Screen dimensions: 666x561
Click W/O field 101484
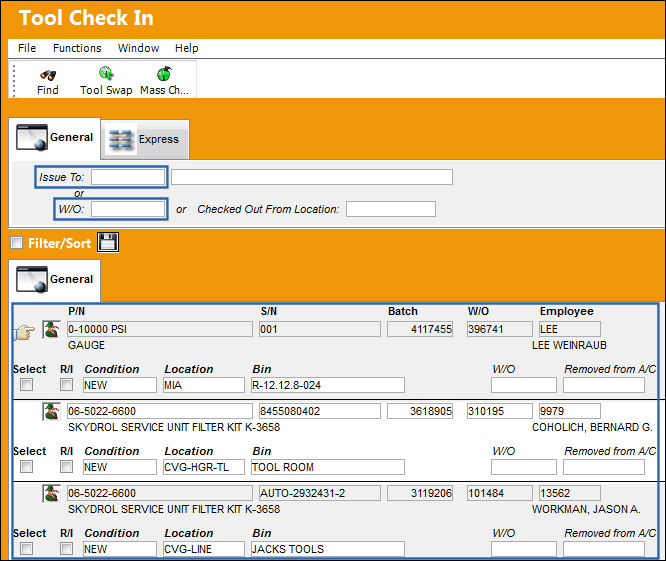(x=500, y=493)
